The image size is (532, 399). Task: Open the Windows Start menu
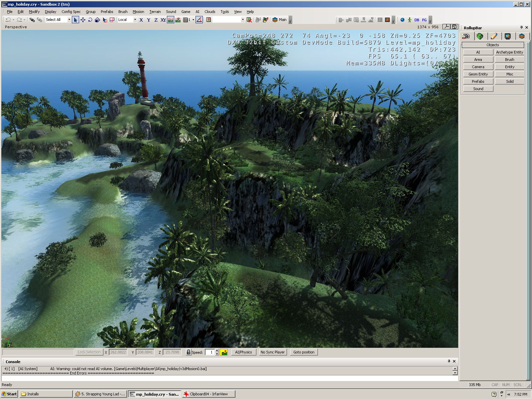click(9, 394)
